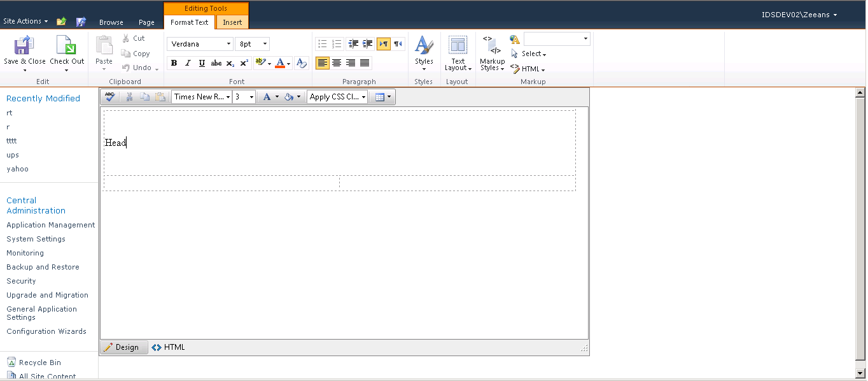The height and width of the screenshot is (381, 868).
Task: Set right-to-left text direction
Action: (x=398, y=44)
